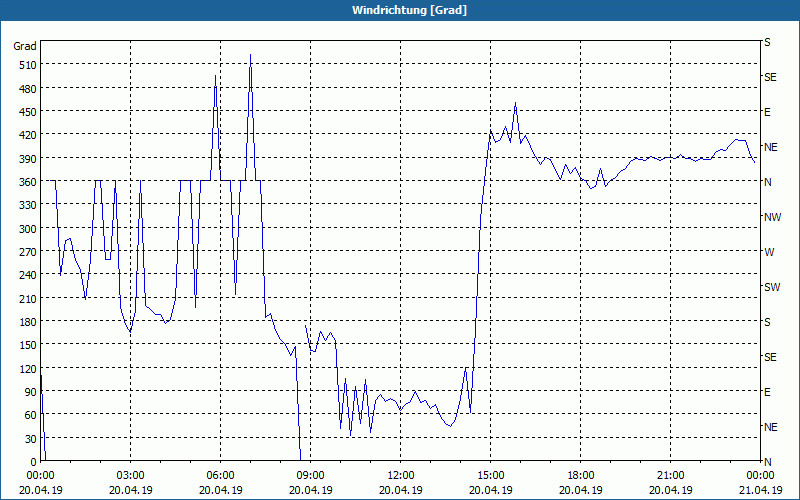Click the 330 degree axis label
Image resolution: width=800 pixels, height=500 pixels.
28,205
